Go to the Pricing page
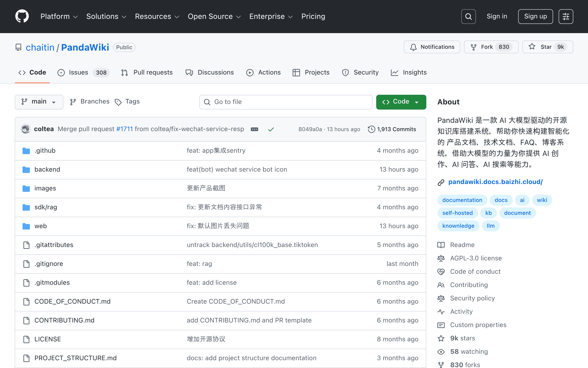Viewport: 588px width, 368px height. 313,16
